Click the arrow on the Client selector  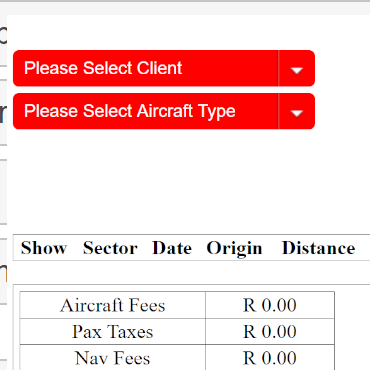tap(297, 68)
